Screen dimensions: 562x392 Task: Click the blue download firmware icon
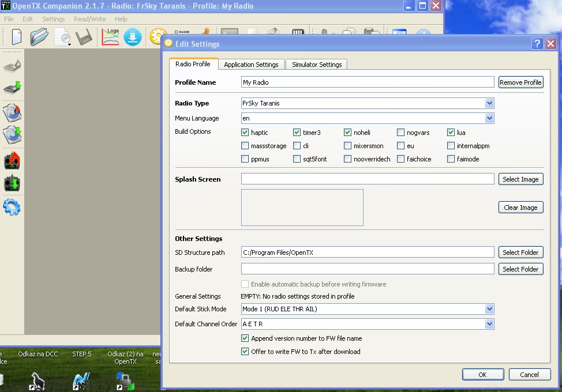(x=133, y=36)
